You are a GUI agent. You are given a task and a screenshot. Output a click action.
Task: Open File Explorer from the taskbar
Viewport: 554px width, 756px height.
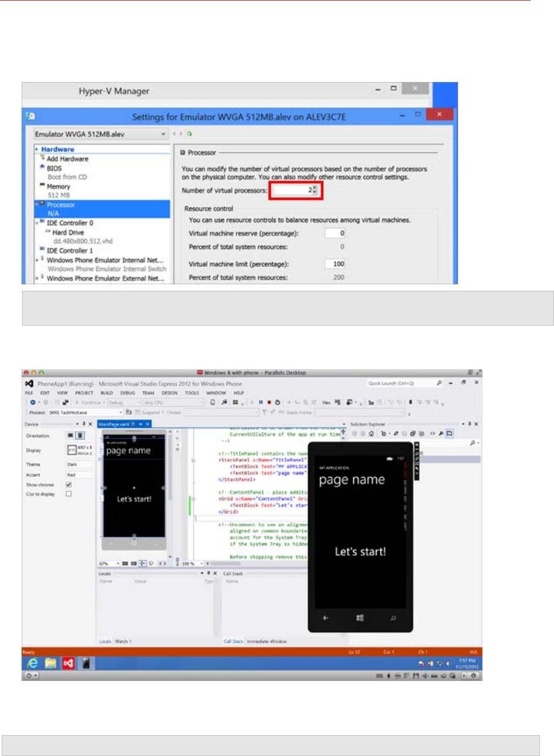[51, 663]
